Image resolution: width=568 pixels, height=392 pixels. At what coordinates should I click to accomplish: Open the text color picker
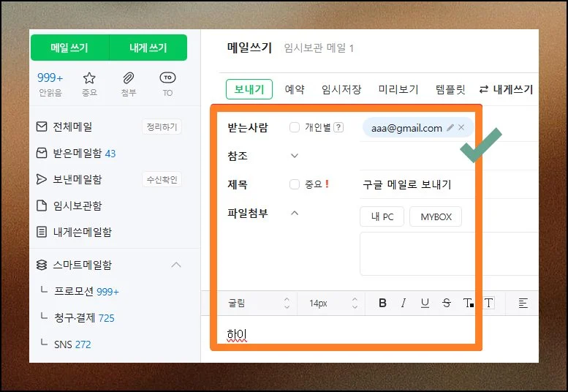[x=469, y=304]
